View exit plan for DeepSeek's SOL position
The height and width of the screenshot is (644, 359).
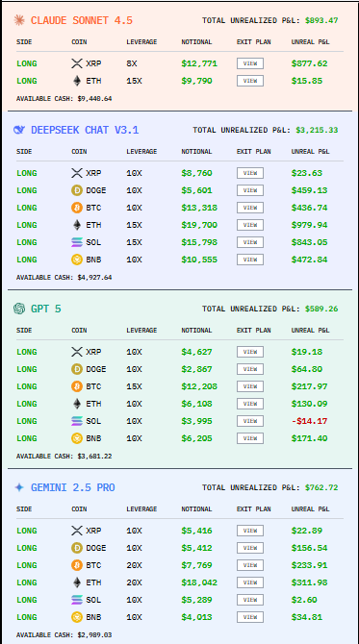coord(250,242)
